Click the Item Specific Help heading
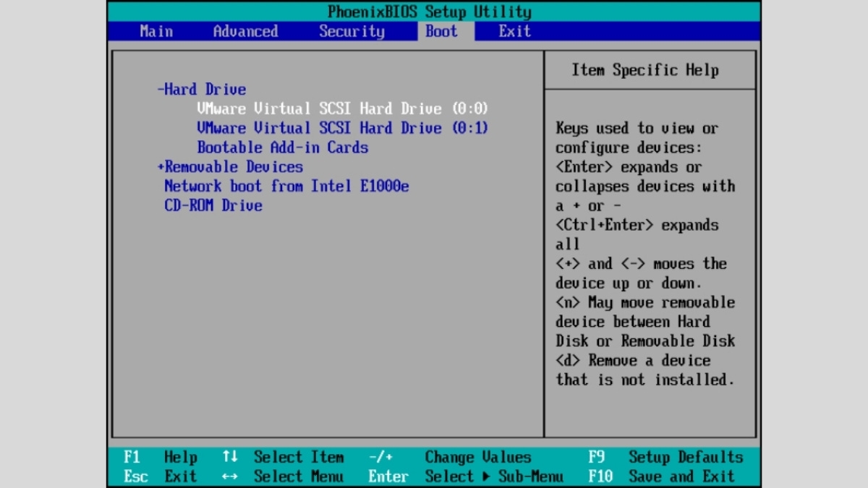868x488 pixels. [x=645, y=70]
